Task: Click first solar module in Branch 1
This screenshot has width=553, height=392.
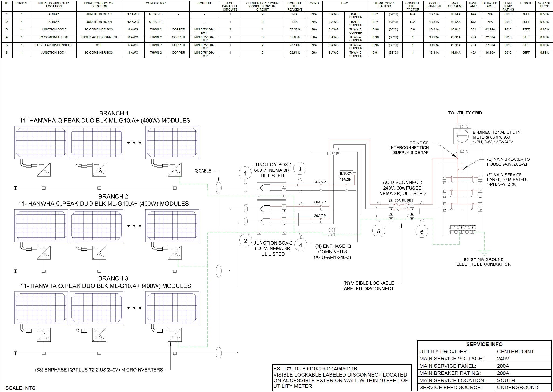Action: pyautogui.click(x=41, y=143)
